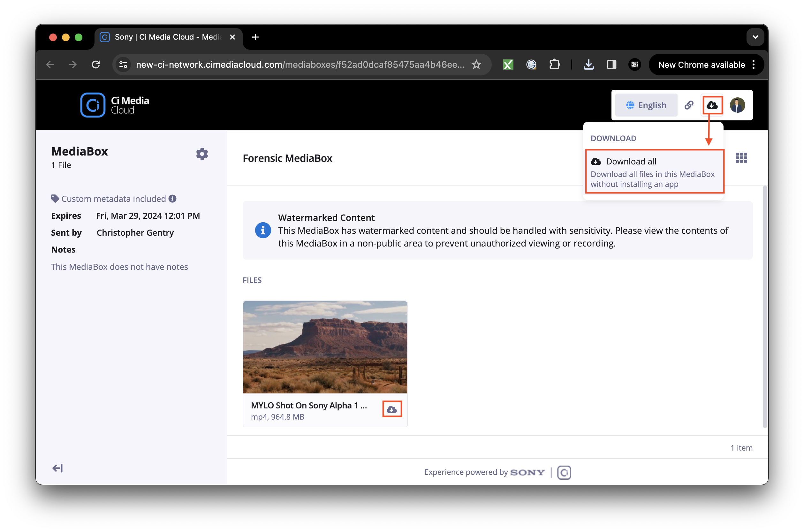
Task: Open the tab search chevron at window top right
Action: [x=755, y=37]
